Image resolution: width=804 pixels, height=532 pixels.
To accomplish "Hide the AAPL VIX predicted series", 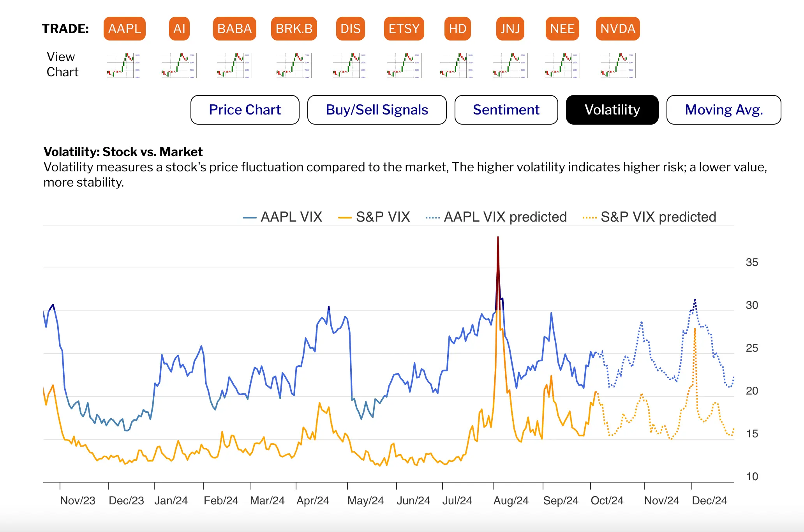I will point(496,217).
